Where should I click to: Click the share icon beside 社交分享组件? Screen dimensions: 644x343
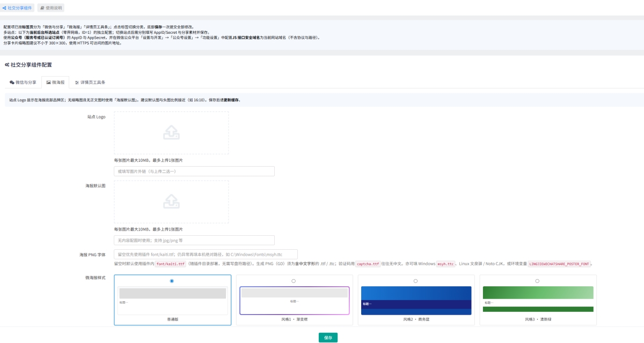pos(4,8)
